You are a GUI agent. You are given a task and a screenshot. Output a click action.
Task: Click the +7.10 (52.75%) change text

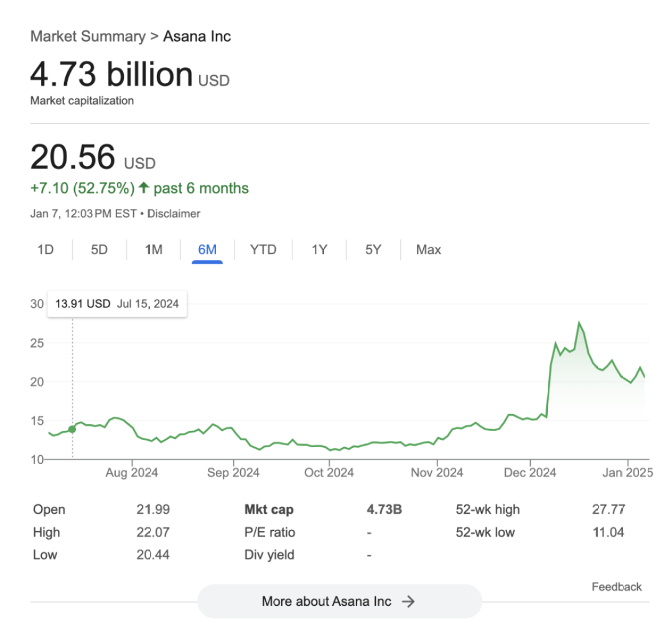pos(82,188)
